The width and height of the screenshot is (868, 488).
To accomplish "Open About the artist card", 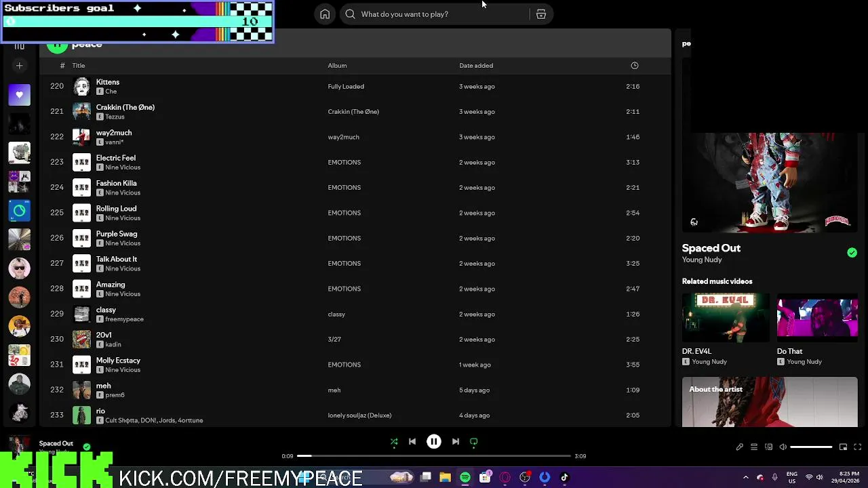I will pyautogui.click(x=770, y=402).
